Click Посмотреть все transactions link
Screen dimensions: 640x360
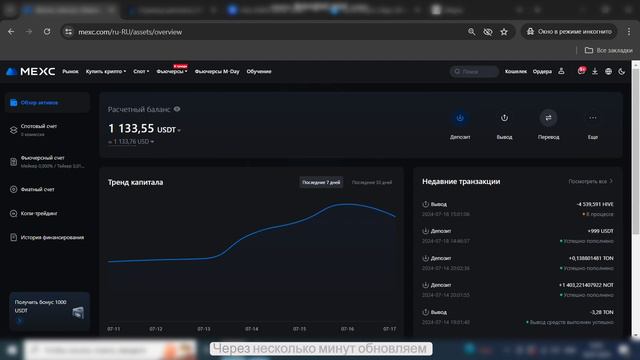pos(591,181)
